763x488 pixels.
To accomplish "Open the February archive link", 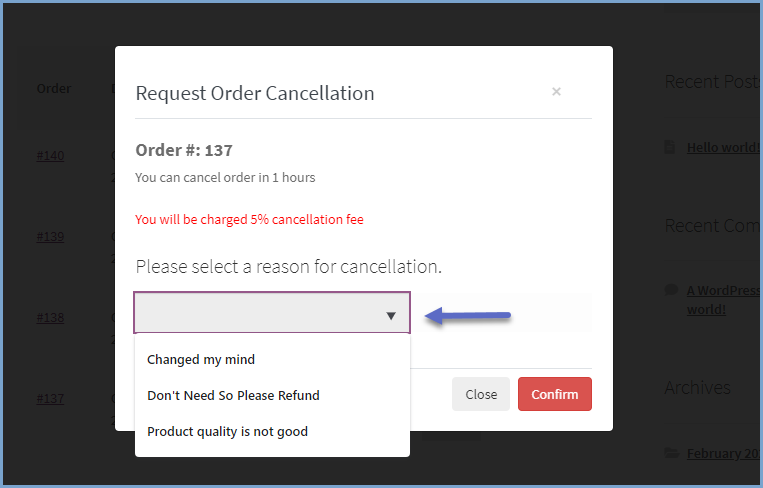I will click(723, 453).
